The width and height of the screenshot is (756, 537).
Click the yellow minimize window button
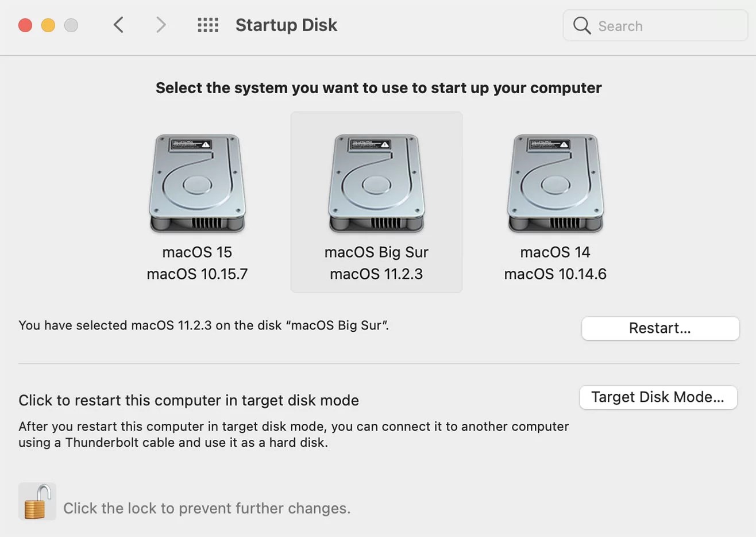[48, 25]
